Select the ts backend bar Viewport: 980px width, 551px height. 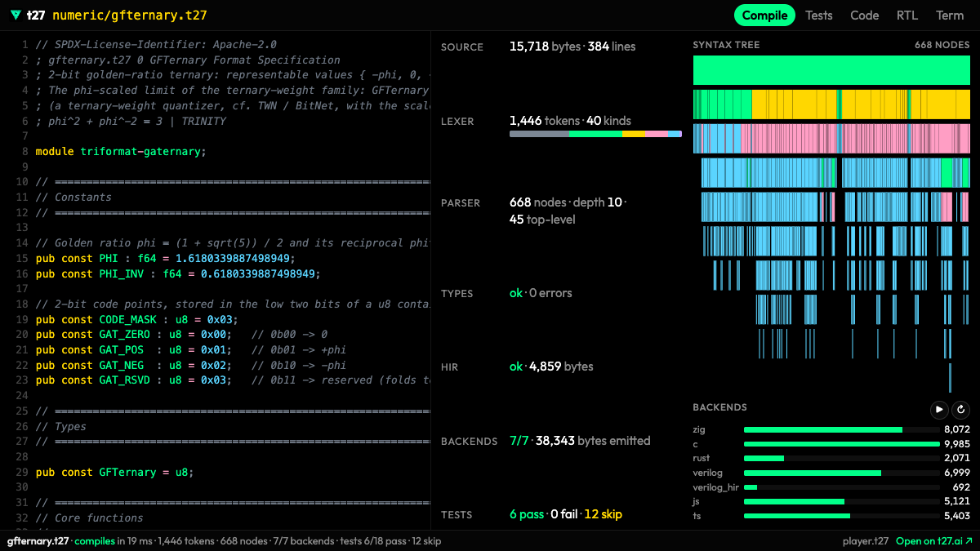point(841,517)
